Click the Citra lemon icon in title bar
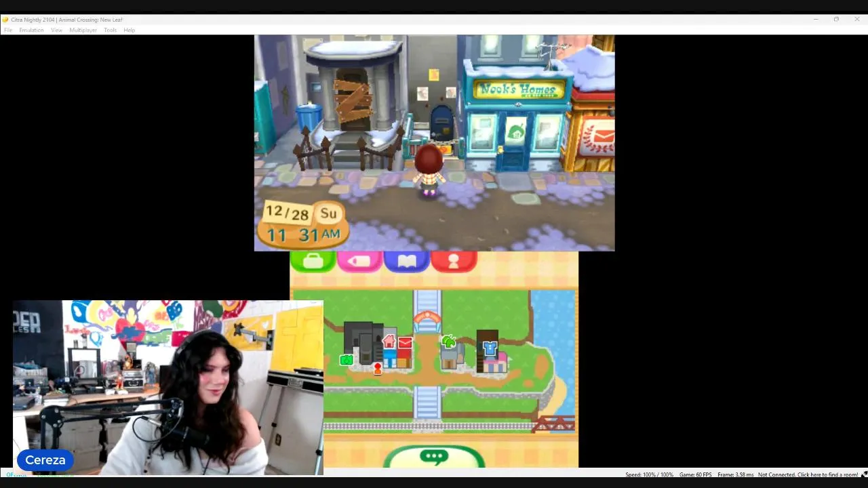The image size is (868, 488). pyautogui.click(x=5, y=20)
